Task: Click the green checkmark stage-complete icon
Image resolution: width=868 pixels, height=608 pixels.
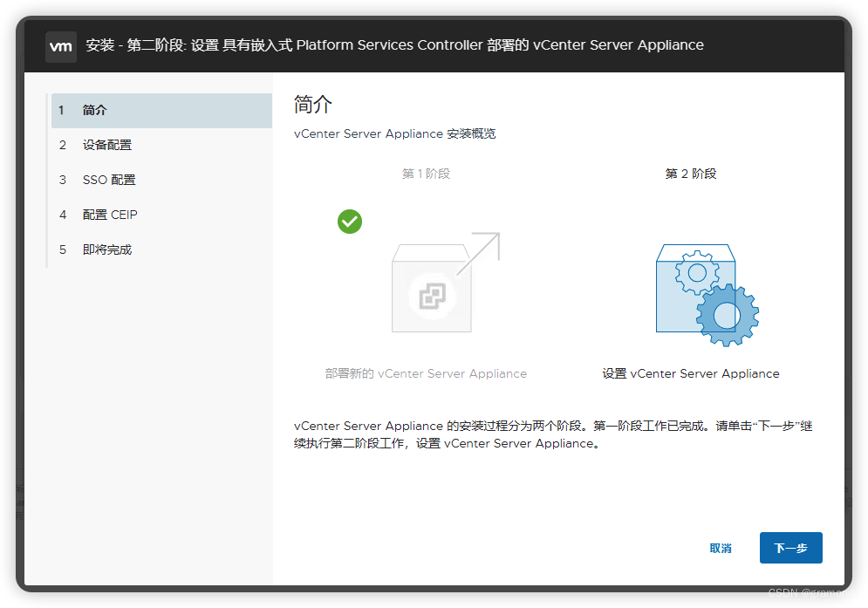Action: [350, 222]
